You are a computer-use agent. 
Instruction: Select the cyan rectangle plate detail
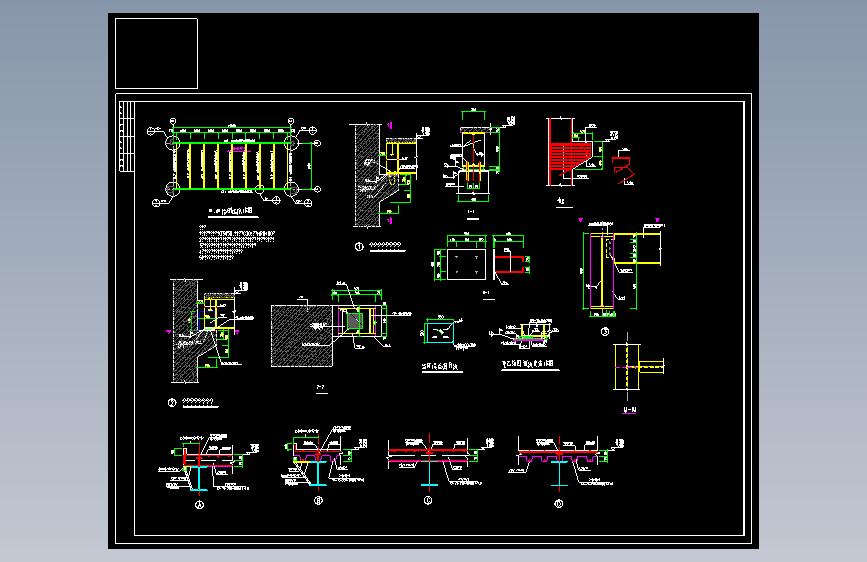pos(440,332)
